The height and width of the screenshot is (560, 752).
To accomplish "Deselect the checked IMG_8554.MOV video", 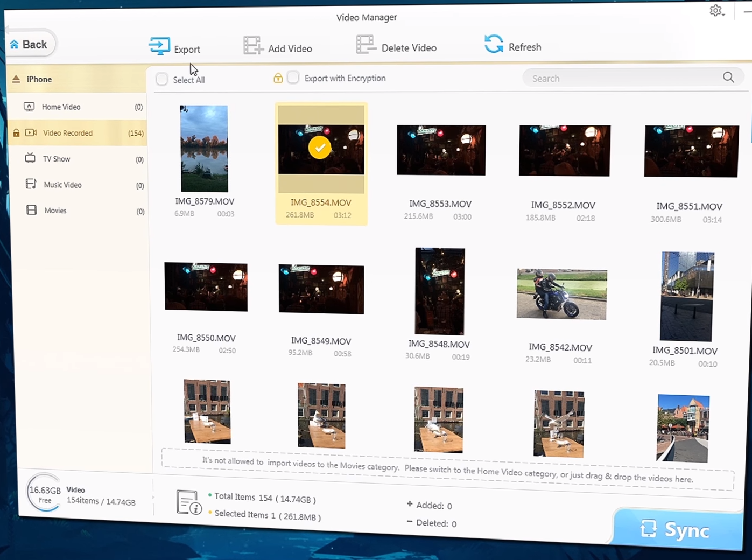I will pos(320,148).
